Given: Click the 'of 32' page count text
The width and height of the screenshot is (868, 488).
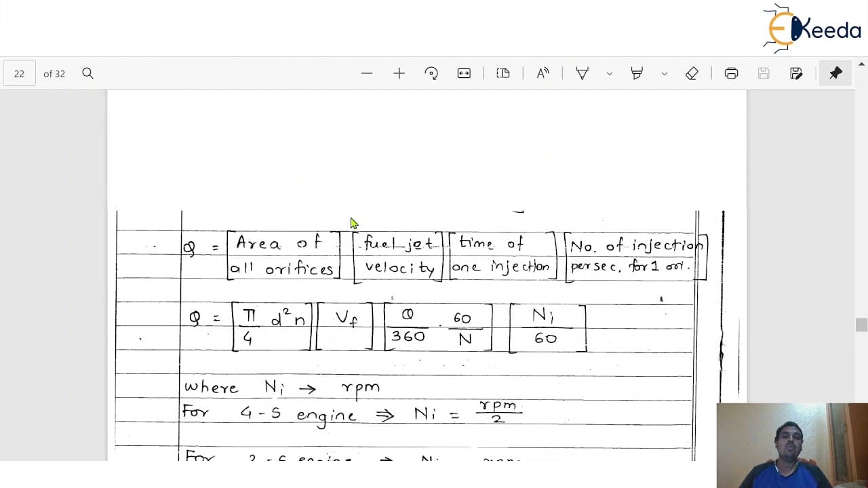Looking at the screenshot, I should (x=54, y=73).
